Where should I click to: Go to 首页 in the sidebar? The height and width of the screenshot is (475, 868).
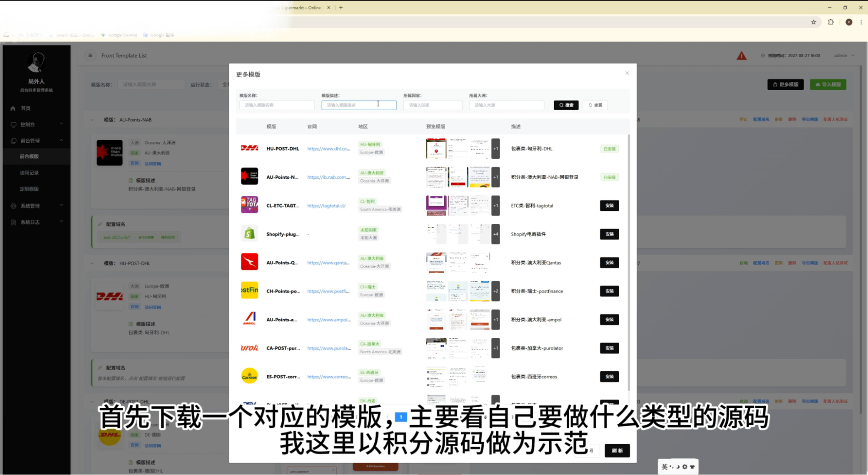point(36,108)
